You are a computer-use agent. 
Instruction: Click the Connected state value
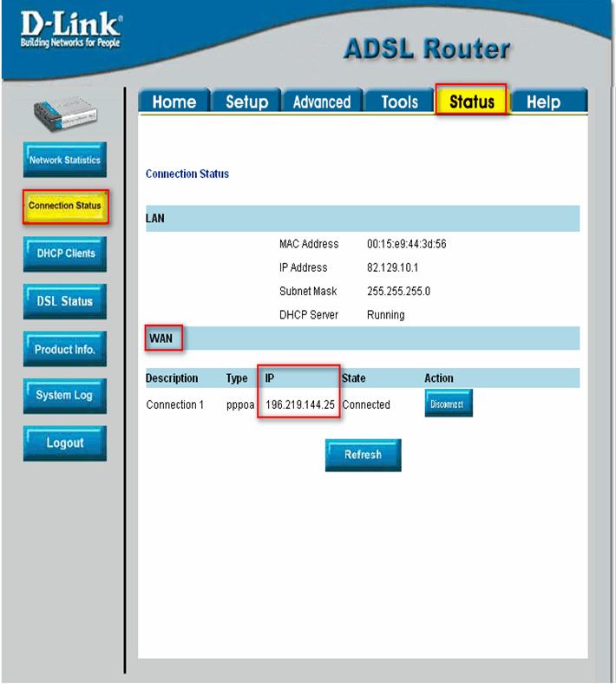tap(366, 404)
